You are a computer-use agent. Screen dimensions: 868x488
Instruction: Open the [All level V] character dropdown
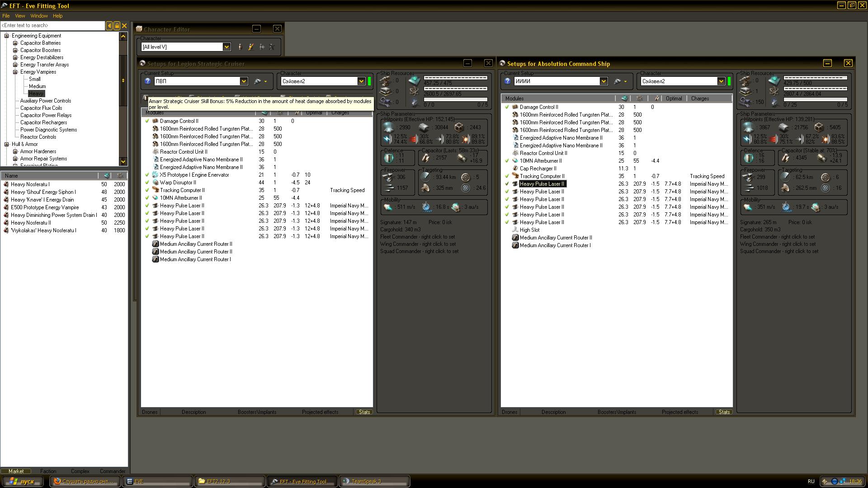[226, 47]
